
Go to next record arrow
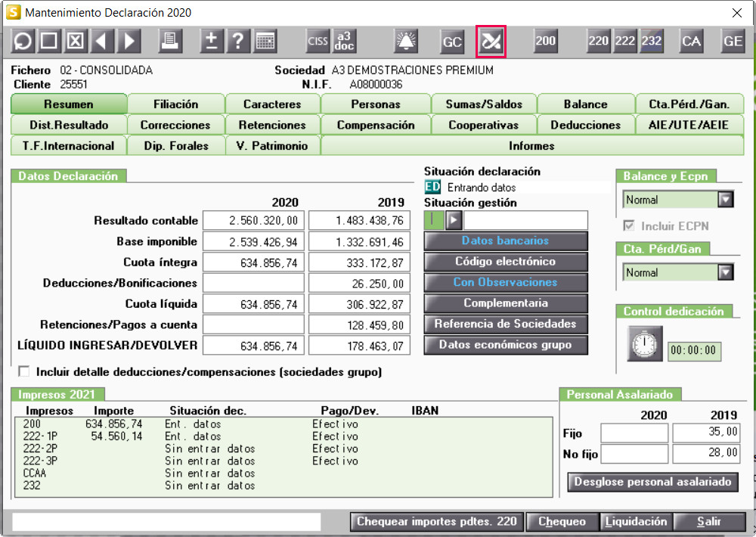point(129,42)
